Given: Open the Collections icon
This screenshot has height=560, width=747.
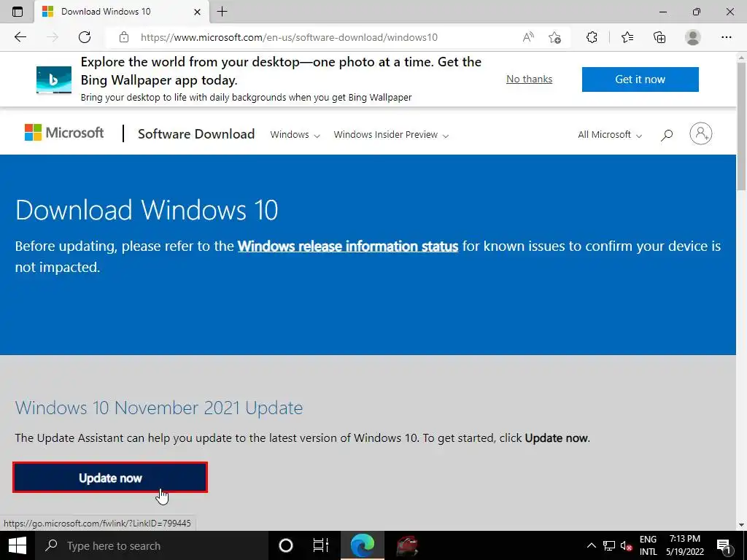Looking at the screenshot, I should click(x=659, y=37).
